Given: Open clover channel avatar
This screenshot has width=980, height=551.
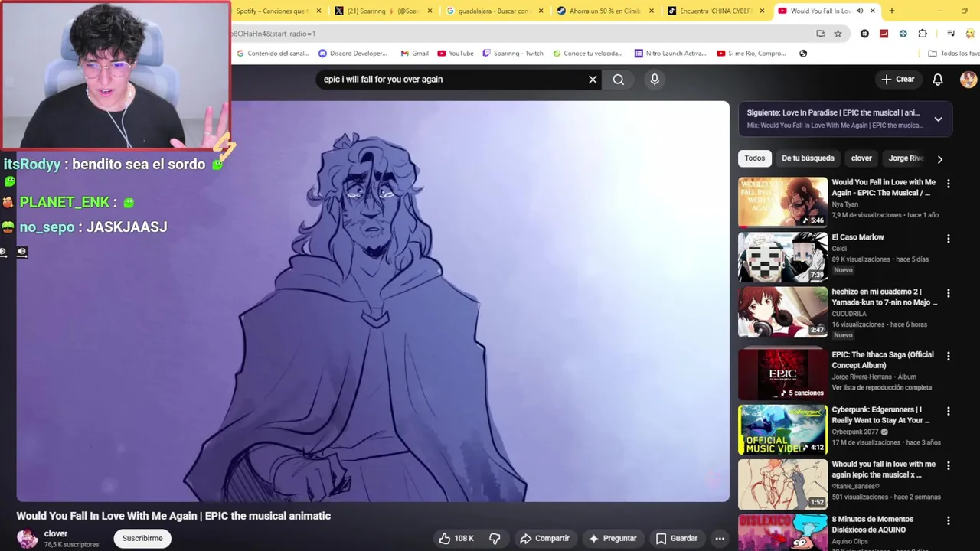Looking at the screenshot, I should tap(28, 539).
